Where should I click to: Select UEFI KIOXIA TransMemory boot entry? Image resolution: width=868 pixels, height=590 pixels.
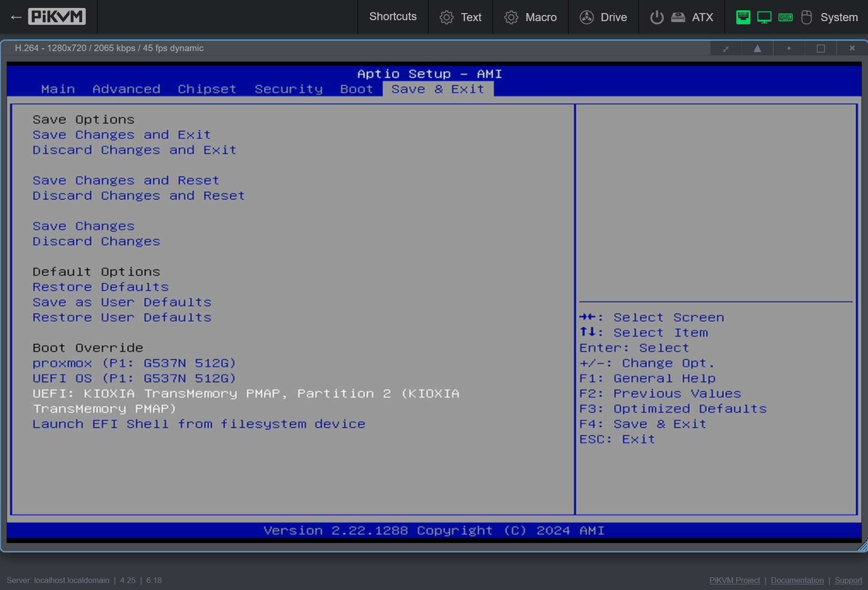[x=246, y=401]
